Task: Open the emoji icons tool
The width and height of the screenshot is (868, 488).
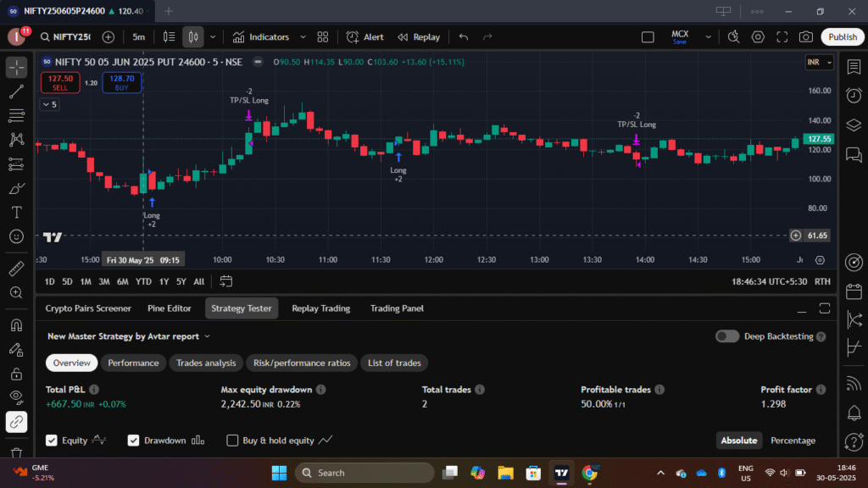Action: [x=17, y=237]
